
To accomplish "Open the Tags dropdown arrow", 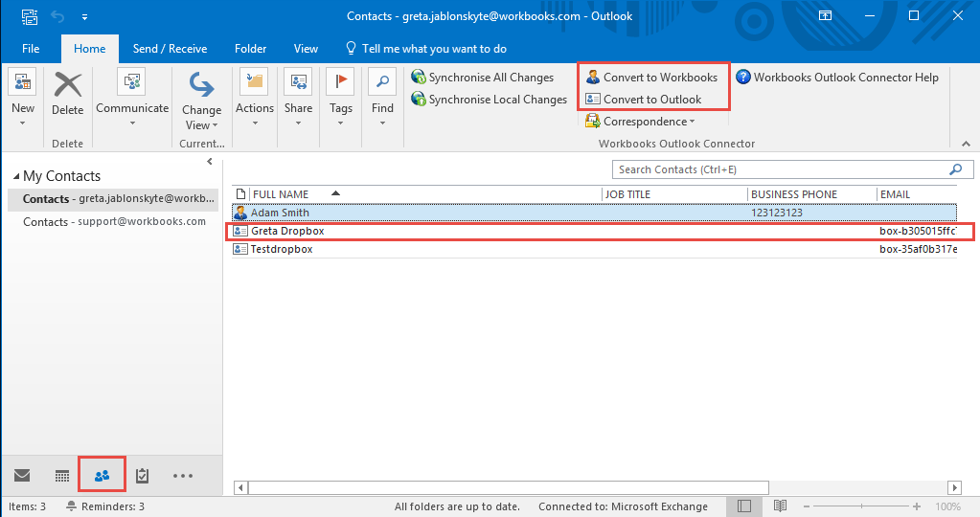I will click(341, 123).
